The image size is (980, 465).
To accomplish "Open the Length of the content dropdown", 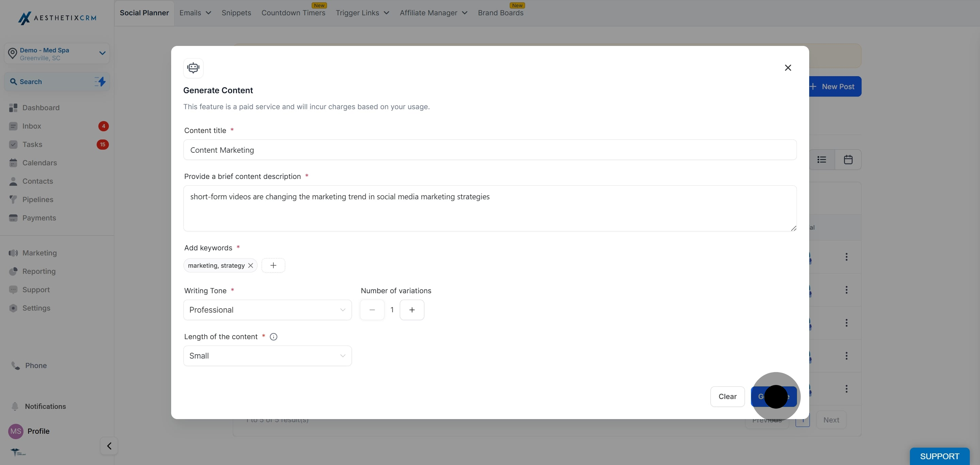I will [x=267, y=356].
